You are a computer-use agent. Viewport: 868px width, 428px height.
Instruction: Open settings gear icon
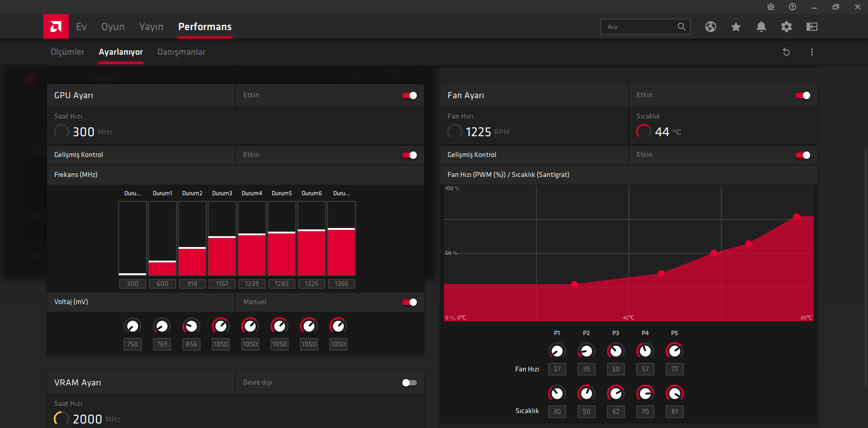787,27
